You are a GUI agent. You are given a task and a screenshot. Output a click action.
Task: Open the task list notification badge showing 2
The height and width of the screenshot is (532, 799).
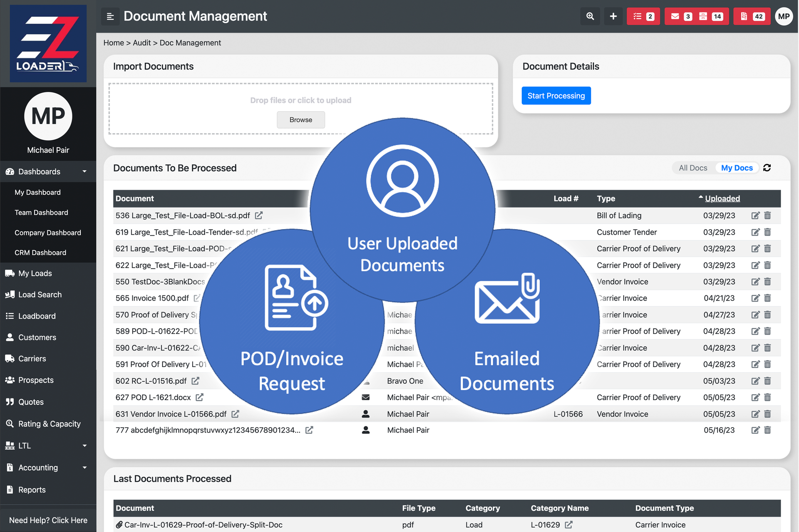[643, 17]
